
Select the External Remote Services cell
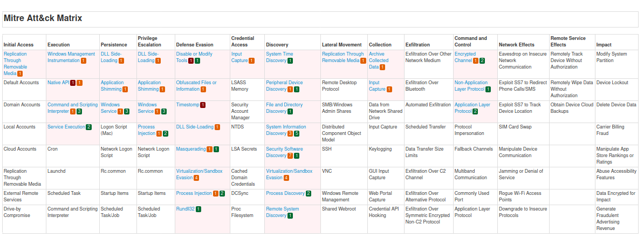[23, 197]
